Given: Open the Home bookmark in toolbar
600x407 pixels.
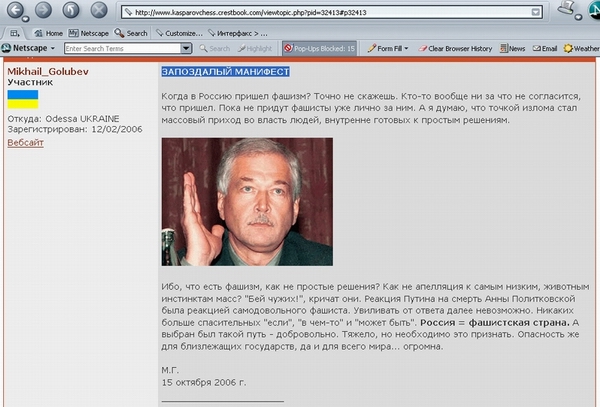Looking at the screenshot, I should 48,33.
